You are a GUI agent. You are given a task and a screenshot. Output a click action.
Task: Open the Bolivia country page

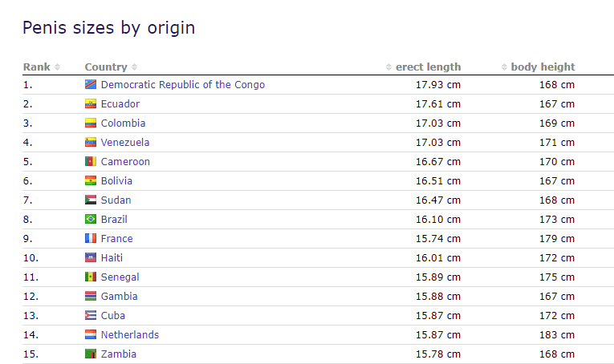[x=116, y=181]
